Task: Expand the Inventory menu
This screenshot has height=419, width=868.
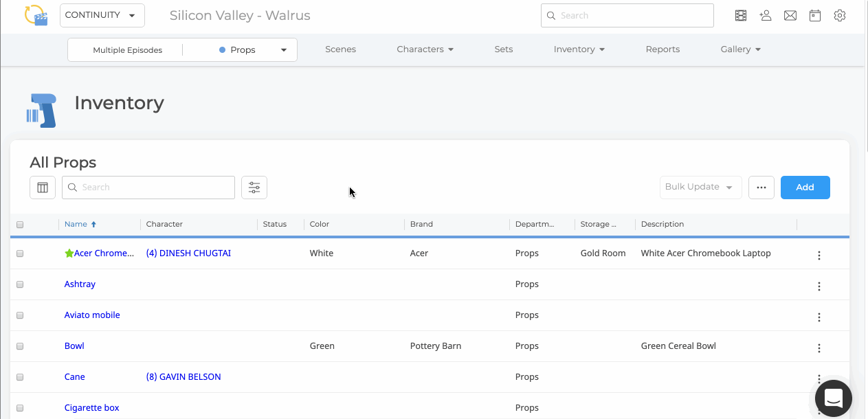Action: tap(579, 49)
